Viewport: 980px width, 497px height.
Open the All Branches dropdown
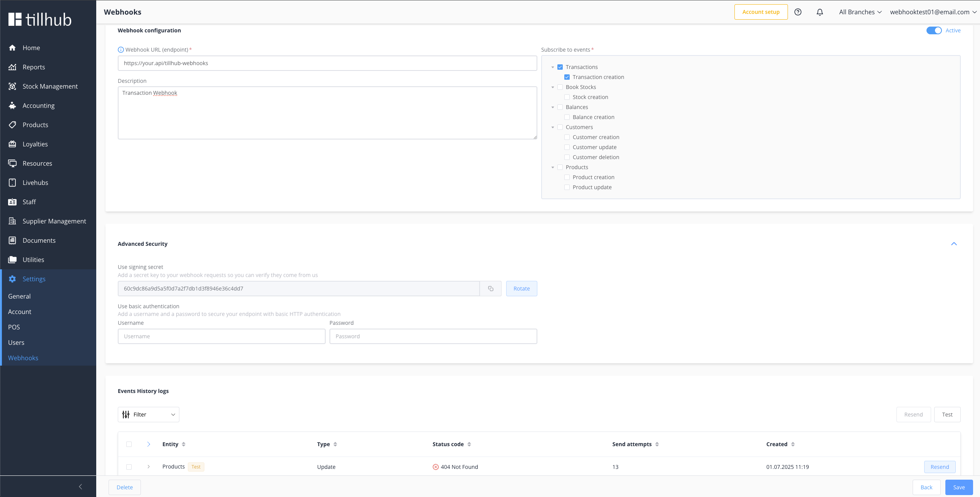coord(860,12)
